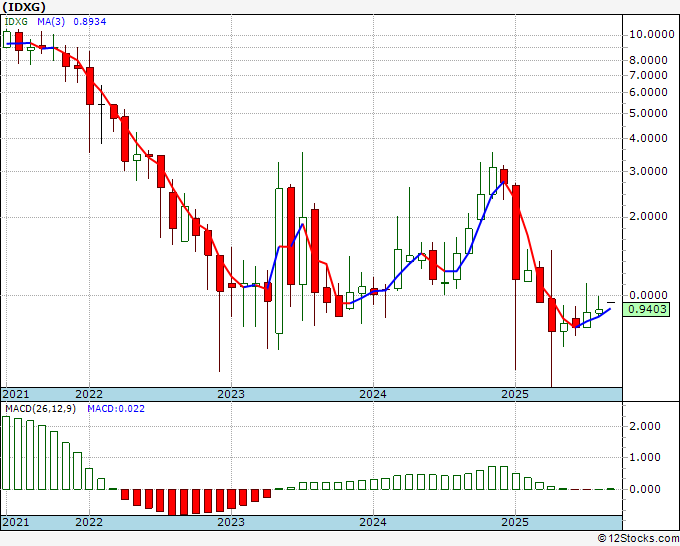
Task: Click the 2.000 MACD axis label
Action: [x=644, y=426]
